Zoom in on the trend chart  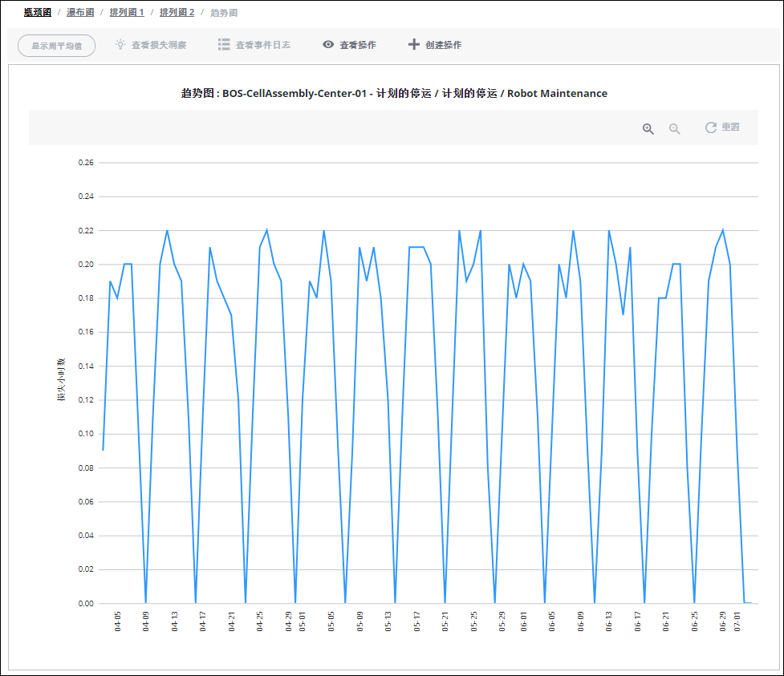[x=648, y=129]
